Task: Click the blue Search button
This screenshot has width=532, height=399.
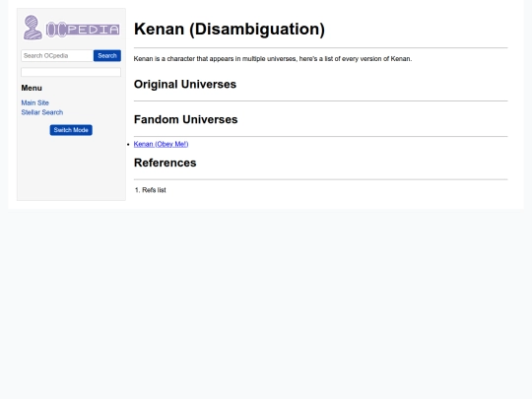Action: (107, 55)
